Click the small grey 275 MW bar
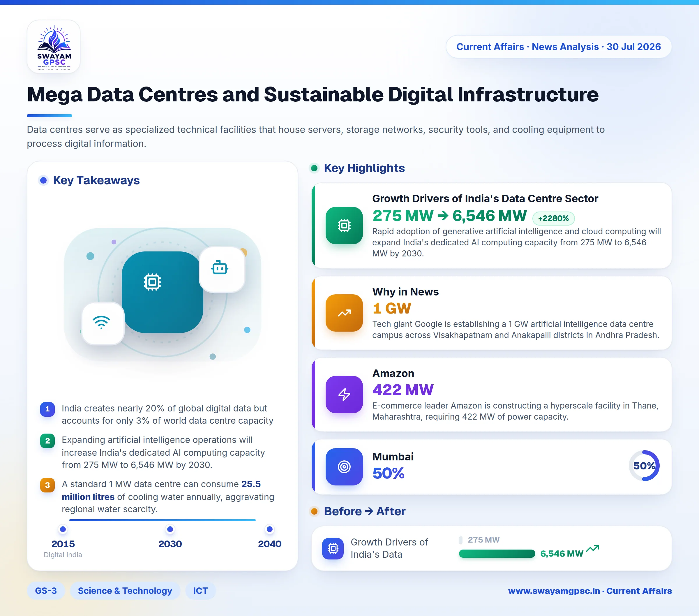Viewport: 699px width, 616px height. click(461, 540)
